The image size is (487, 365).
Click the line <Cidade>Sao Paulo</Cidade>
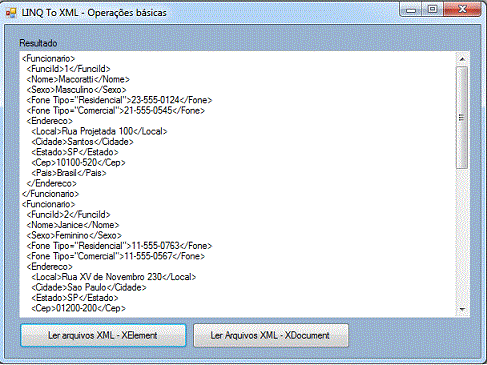click(89, 287)
